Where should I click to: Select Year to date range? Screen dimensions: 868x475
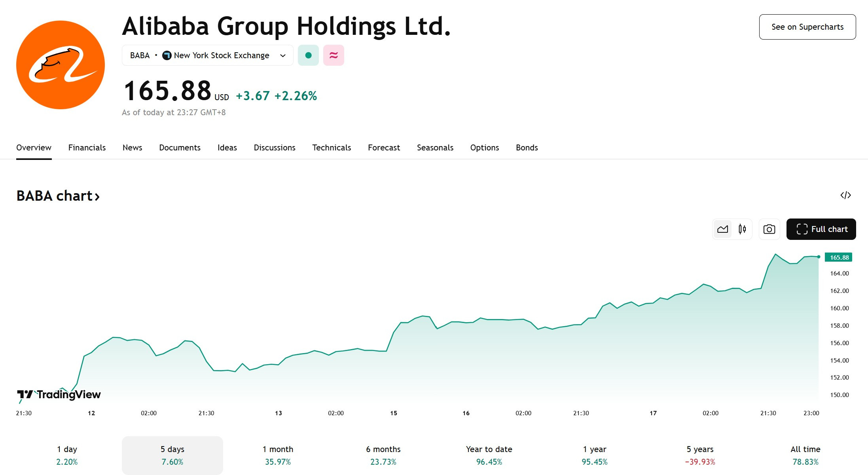tap(489, 455)
